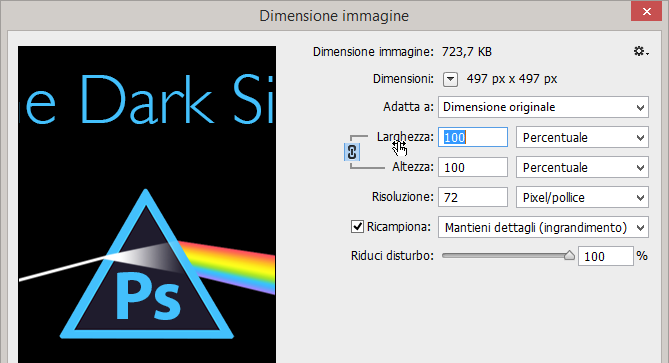669x363 pixels.
Task: Click the Riduci disturbo slider handle
Action: pyautogui.click(x=569, y=256)
